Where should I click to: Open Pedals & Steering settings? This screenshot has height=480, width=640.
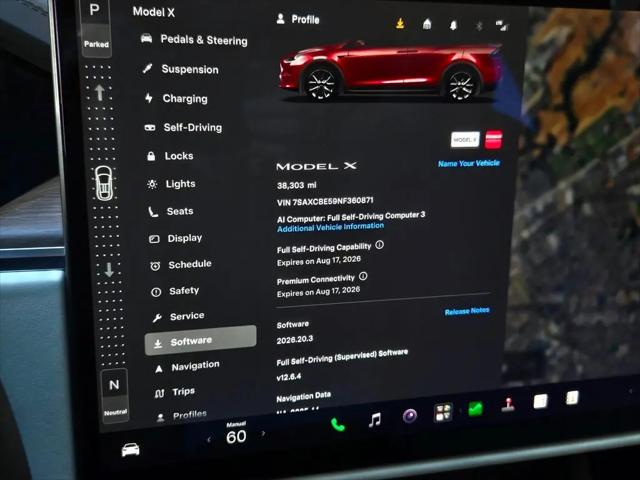[x=194, y=40]
